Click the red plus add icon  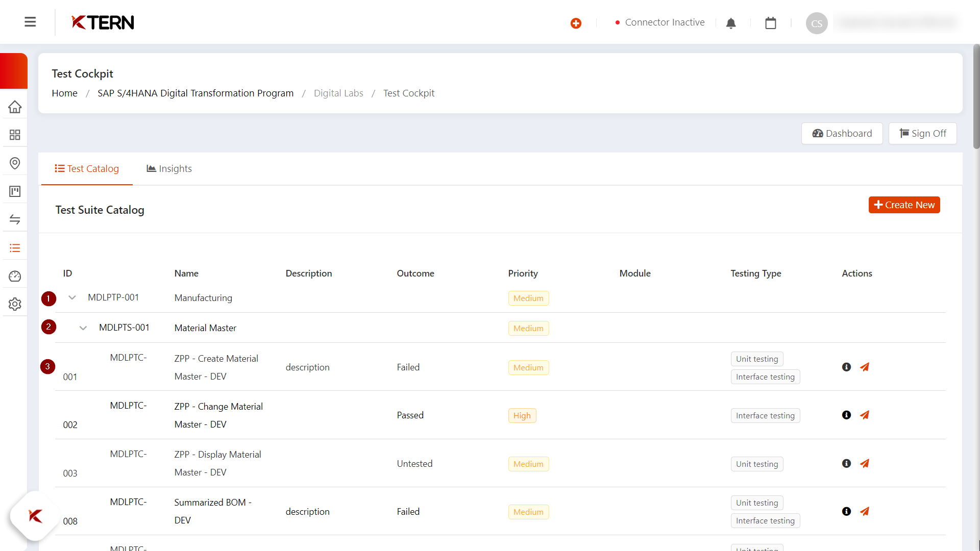tap(576, 23)
